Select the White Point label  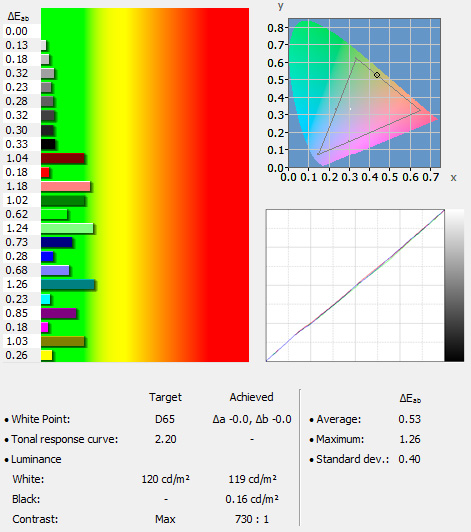(41, 419)
